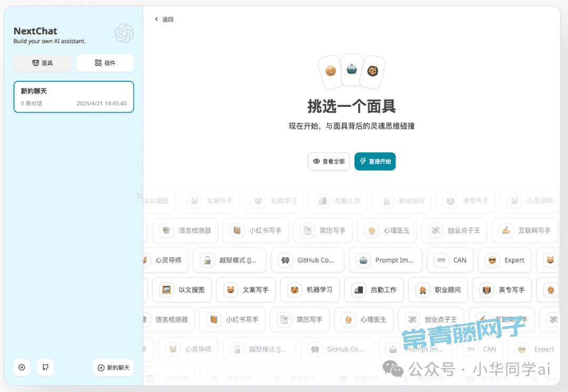Select faded 职业顾问 mask above 心理医生
Viewport: 568px width, 392px height.
point(402,200)
